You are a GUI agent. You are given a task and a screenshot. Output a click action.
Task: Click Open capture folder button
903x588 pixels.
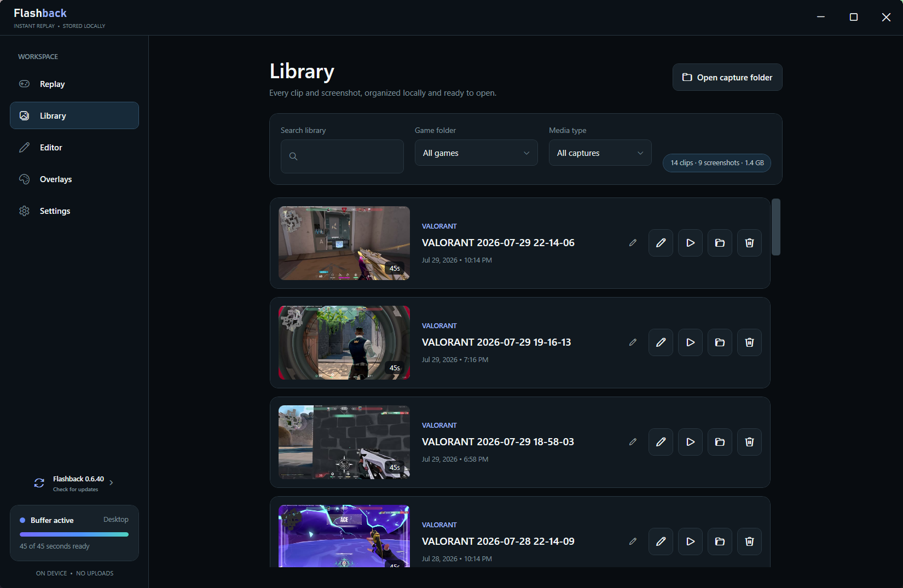[727, 78]
